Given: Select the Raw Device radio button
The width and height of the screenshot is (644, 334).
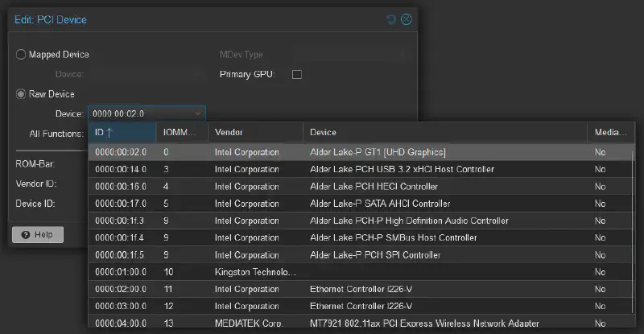Looking at the screenshot, I should coord(21,94).
